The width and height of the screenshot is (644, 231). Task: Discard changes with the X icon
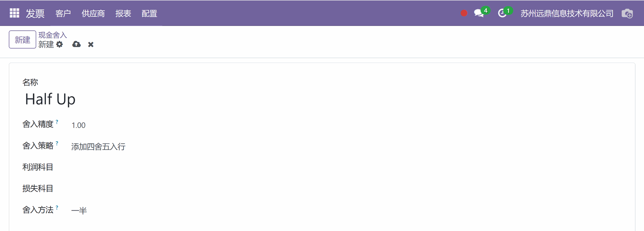click(x=91, y=45)
